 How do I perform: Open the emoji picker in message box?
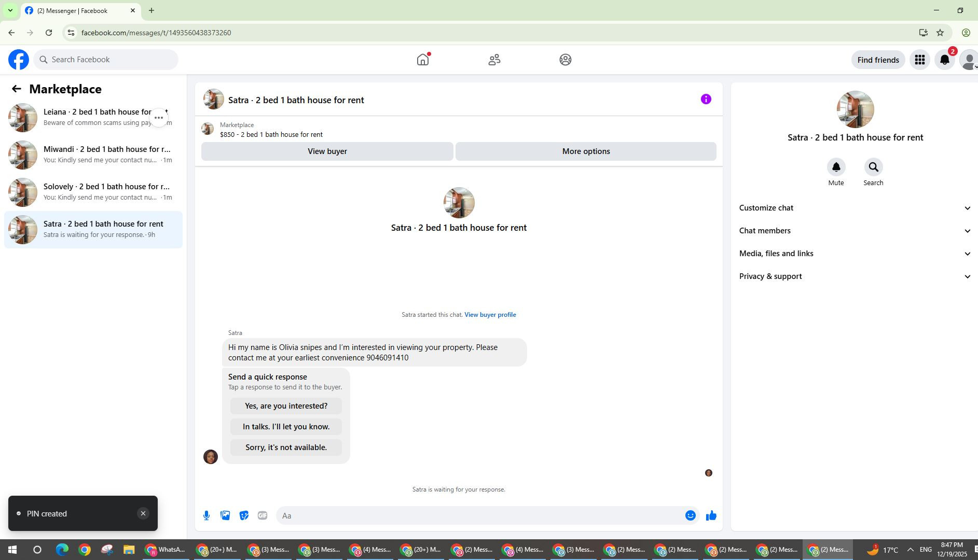(690, 515)
